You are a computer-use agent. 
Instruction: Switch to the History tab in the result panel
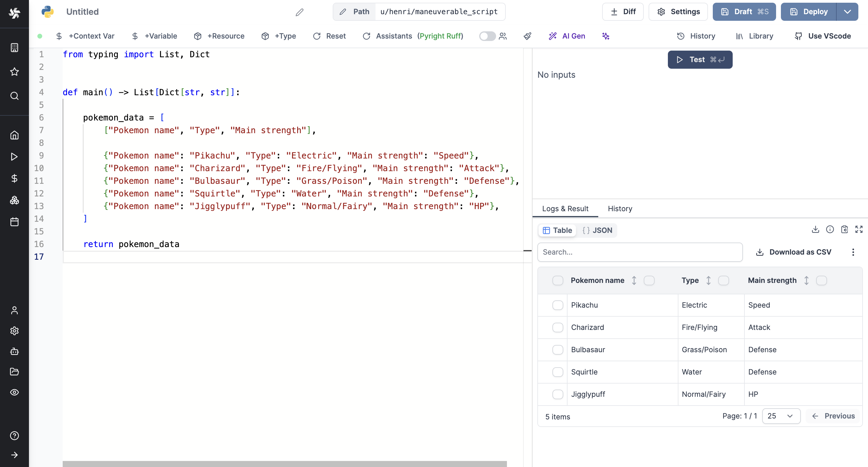click(620, 208)
